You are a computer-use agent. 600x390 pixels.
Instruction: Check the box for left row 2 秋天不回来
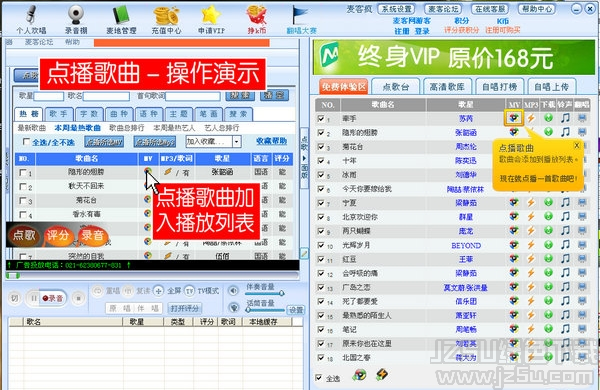pyautogui.click(x=23, y=187)
